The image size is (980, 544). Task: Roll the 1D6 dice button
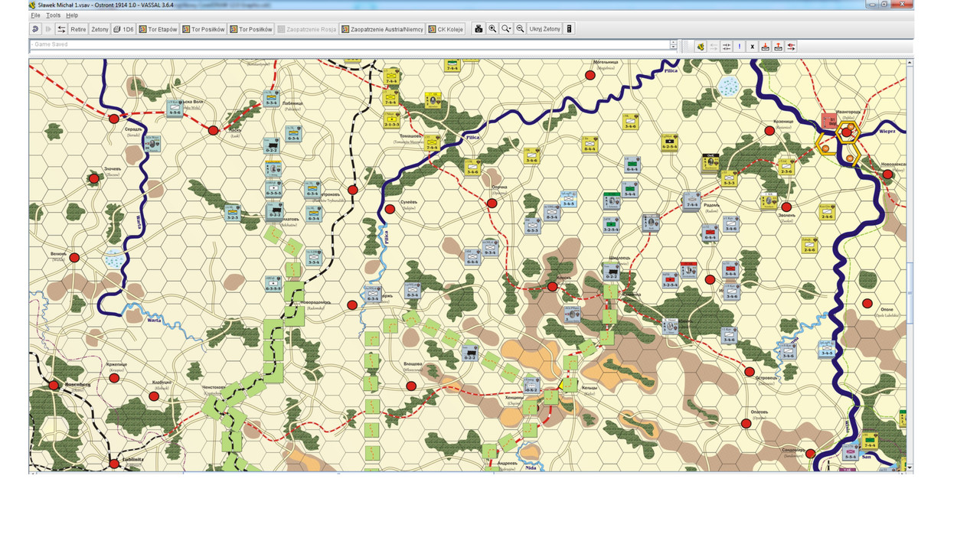point(123,29)
